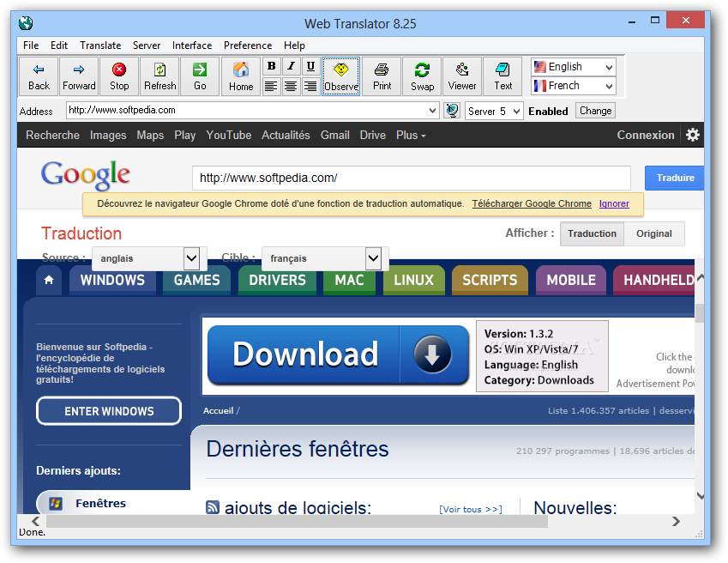Open the Edit menu
Screen dimensions: 728x563
[59, 45]
